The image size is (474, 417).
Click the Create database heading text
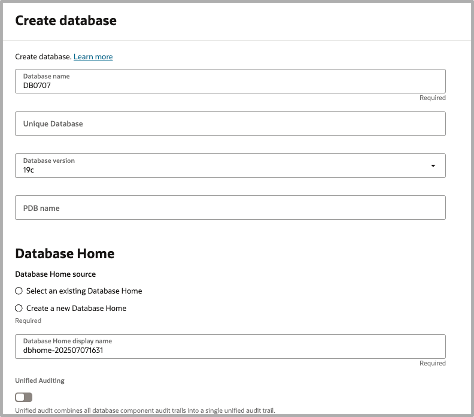66,21
